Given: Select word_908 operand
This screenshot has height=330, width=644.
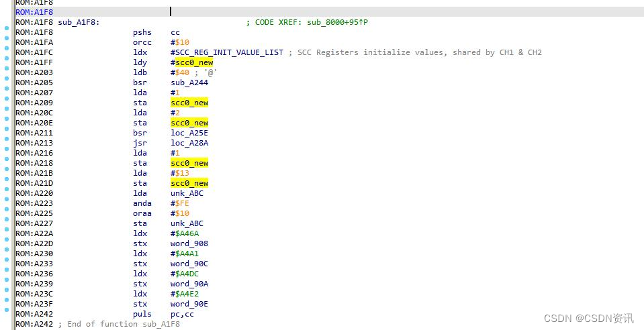Looking at the screenshot, I should pos(189,243).
